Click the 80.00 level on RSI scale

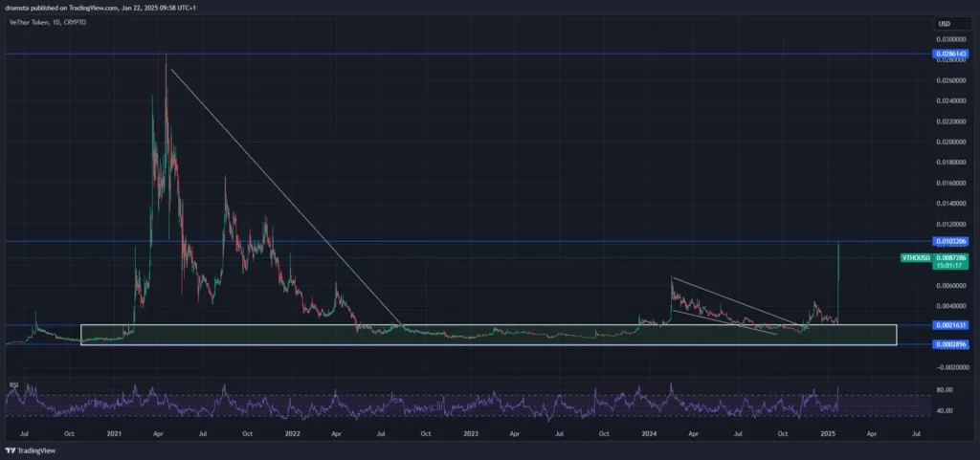point(945,389)
